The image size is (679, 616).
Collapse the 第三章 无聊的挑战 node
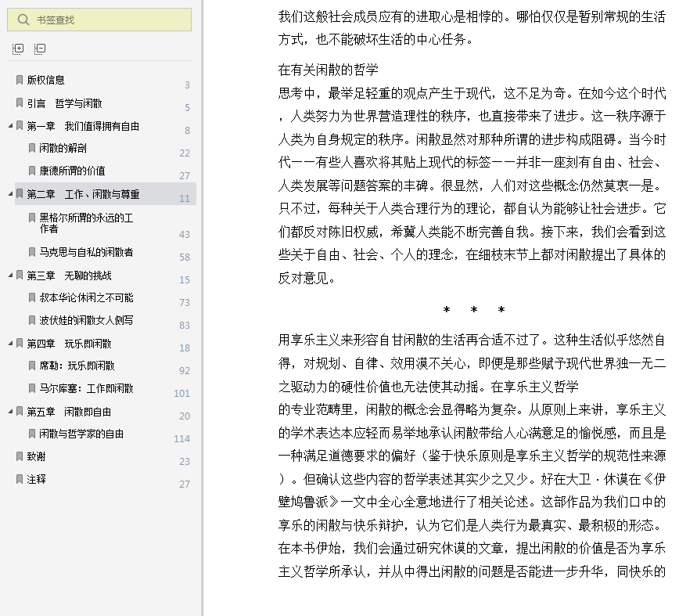tap(10, 275)
